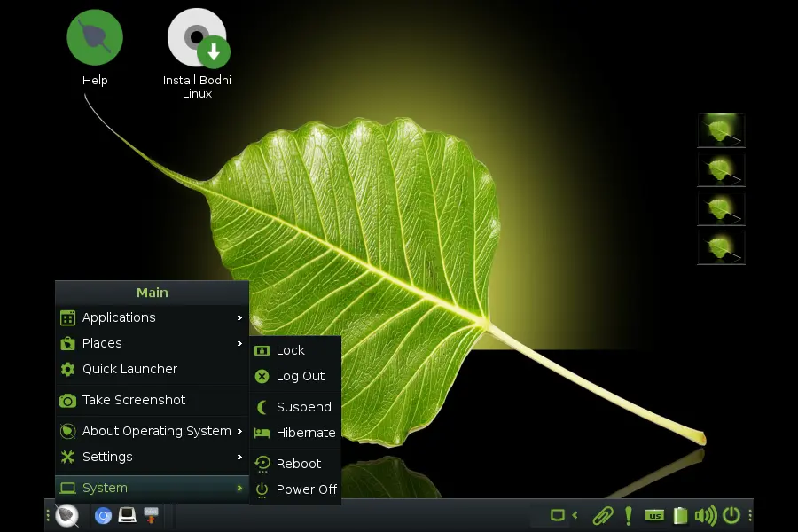798x532 pixels.
Task: Switch to the fourth virtual desktop in the pager
Action: click(721, 248)
